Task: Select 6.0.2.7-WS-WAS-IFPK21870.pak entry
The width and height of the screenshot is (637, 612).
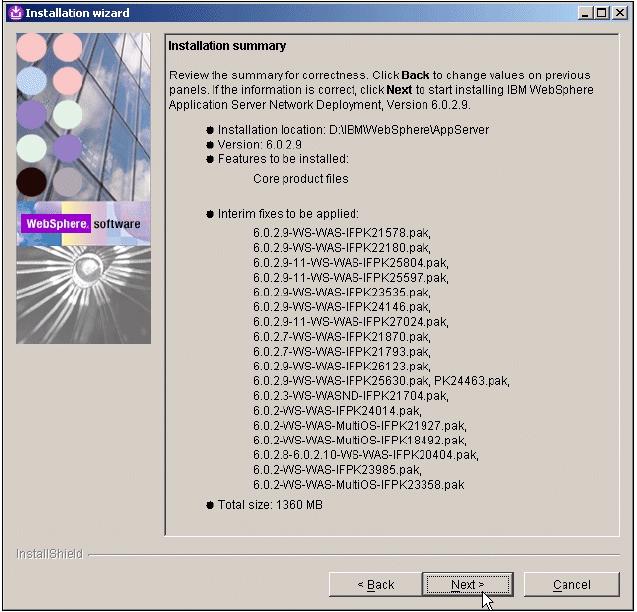Action: pos(342,336)
